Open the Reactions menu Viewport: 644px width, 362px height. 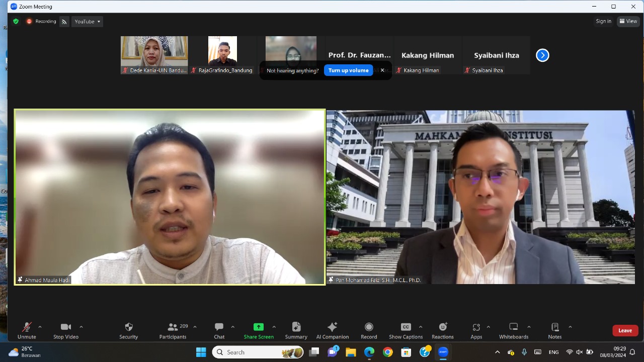(x=443, y=327)
